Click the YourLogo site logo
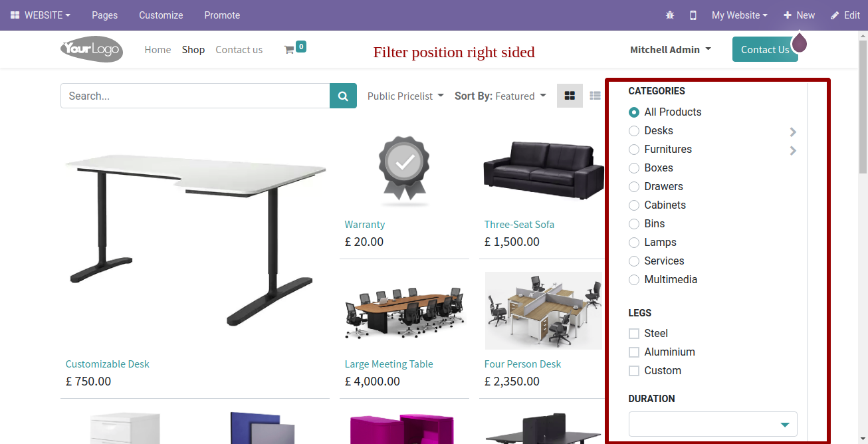This screenshot has height=444, width=868. click(x=92, y=49)
